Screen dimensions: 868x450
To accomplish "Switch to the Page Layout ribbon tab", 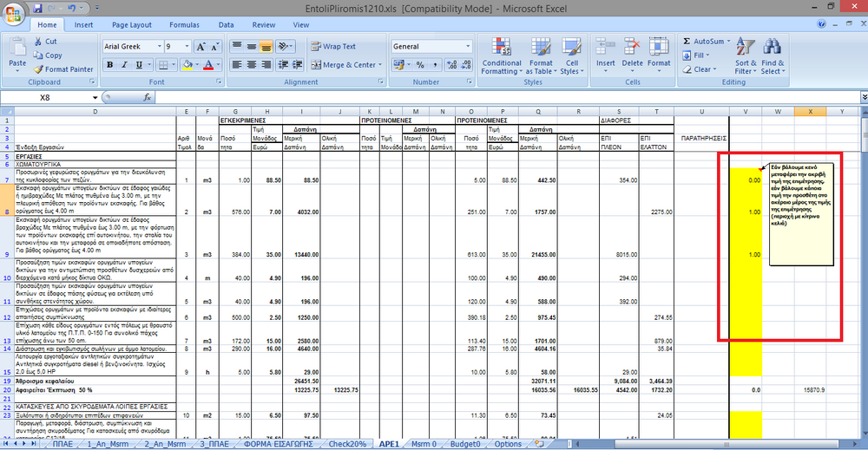I will click(131, 25).
